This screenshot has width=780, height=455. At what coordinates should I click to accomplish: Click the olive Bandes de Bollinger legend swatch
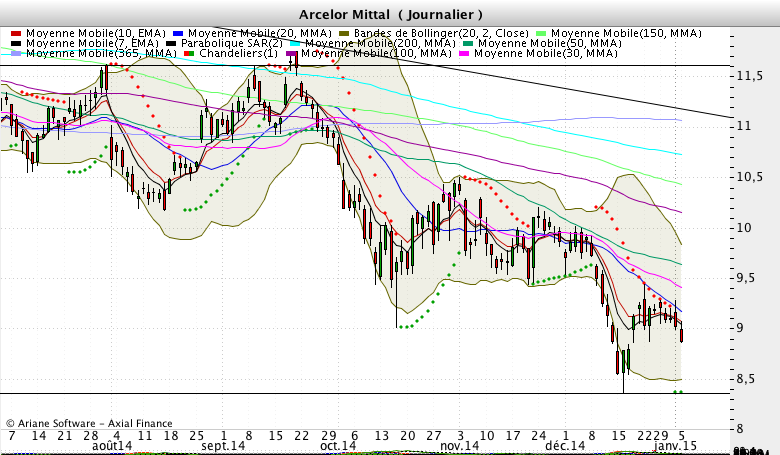(x=344, y=34)
